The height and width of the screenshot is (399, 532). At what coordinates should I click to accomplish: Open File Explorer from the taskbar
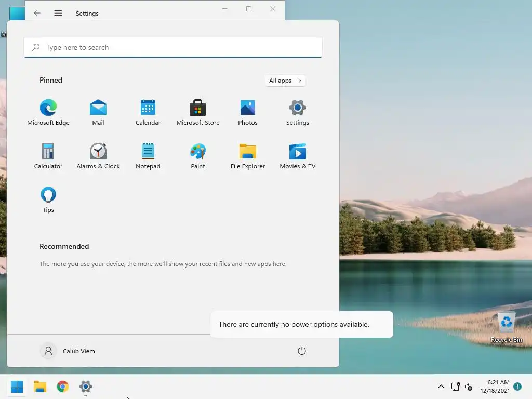(x=40, y=387)
